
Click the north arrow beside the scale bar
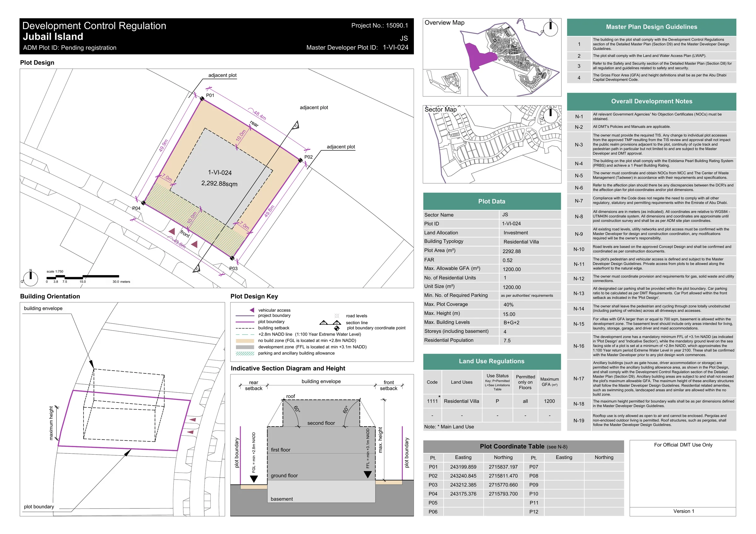(x=31, y=278)
